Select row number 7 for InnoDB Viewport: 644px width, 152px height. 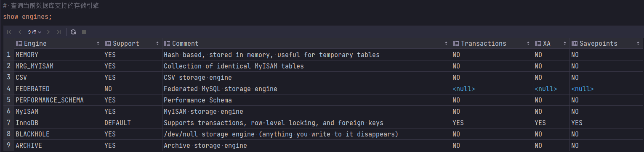[x=8, y=123]
